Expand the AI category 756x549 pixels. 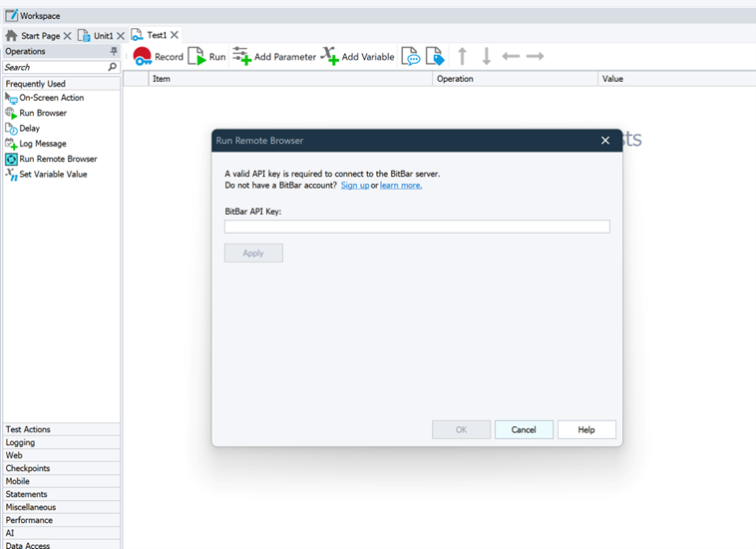(x=61, y=533)
